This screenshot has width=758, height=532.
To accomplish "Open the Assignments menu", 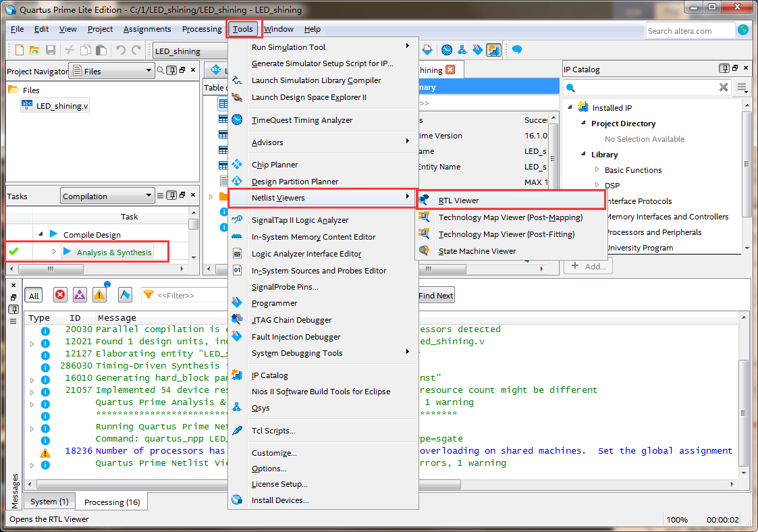I will 147,29.
